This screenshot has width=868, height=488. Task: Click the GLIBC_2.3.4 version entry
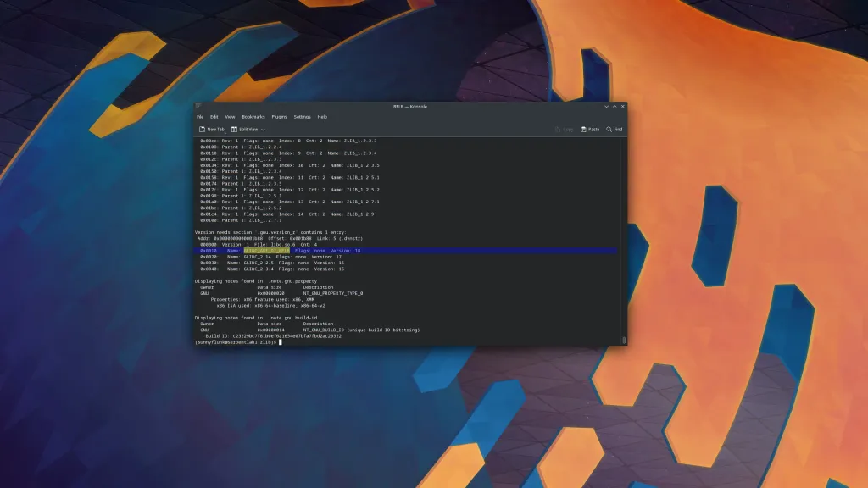point(259,269)
